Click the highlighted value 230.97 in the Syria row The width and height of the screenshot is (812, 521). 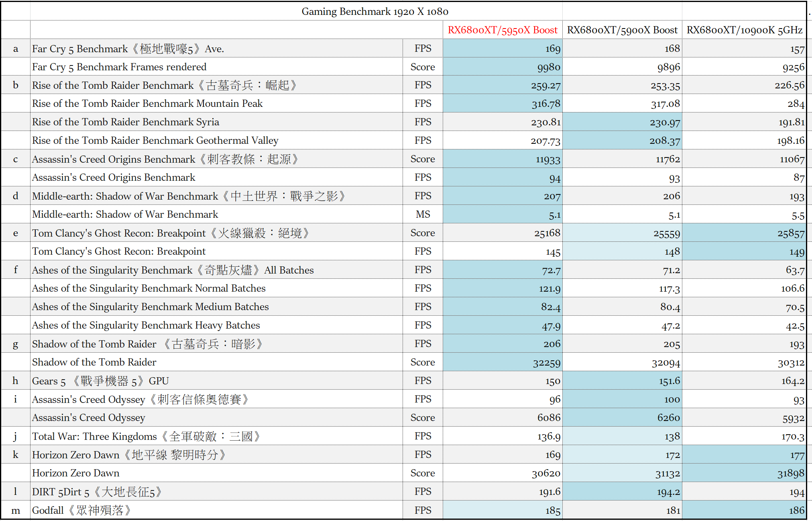[665, 123]
